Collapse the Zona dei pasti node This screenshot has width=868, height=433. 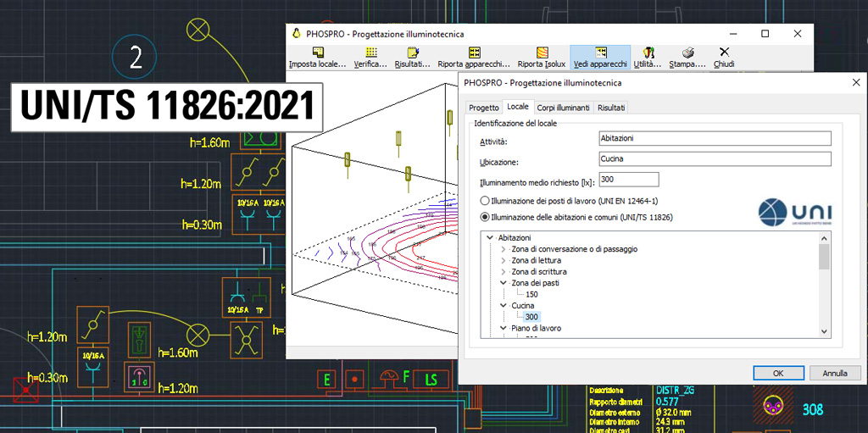(504, 283)
